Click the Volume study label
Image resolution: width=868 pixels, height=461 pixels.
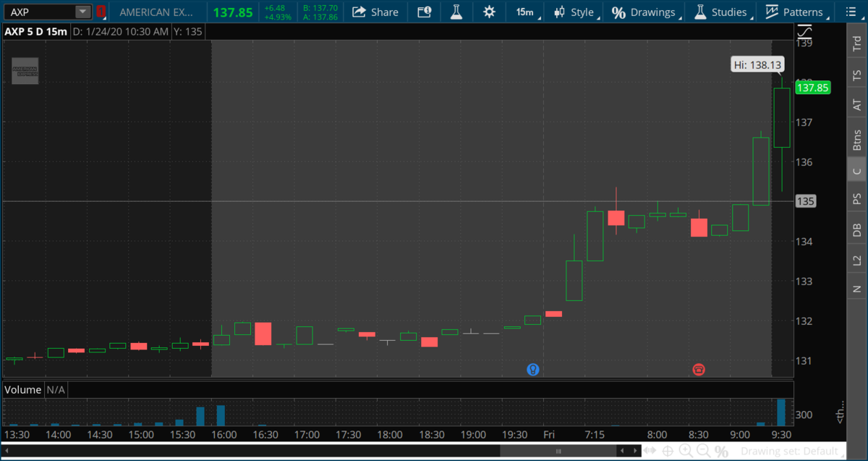tap(23, 389)
